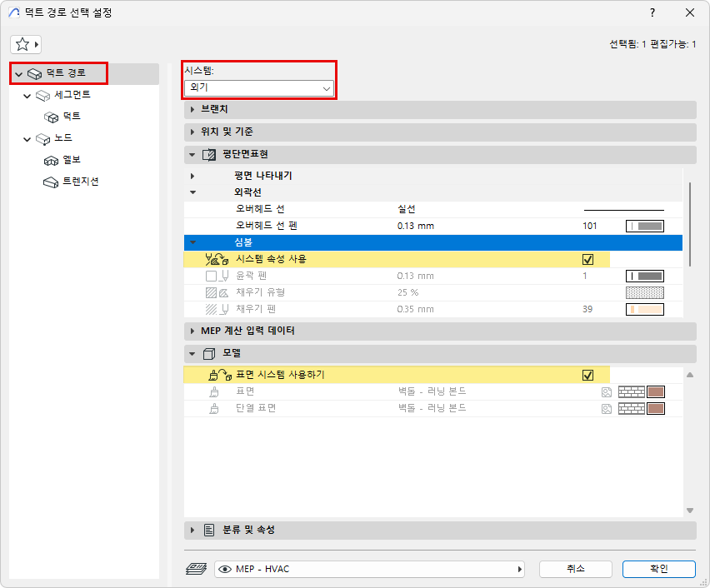This screenshot has height=588, width=710.
Task: Click the 표면 시스템 사용하기 row icon
Action: 220,375
